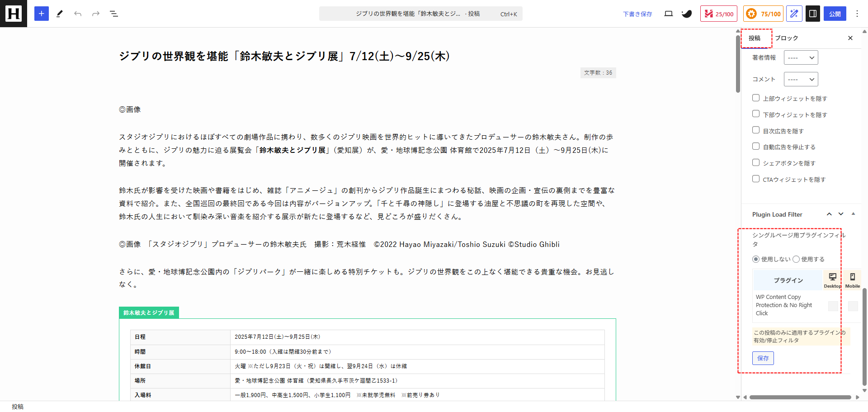Undo the last edit
Viewport: 868px width, 412px height.
(x=78, y=14)
